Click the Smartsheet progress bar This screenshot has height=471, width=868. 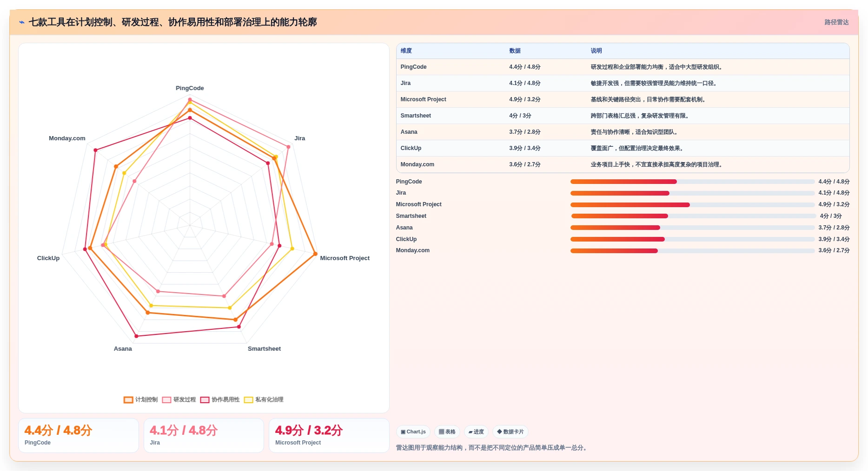click(x=693, y=216)
